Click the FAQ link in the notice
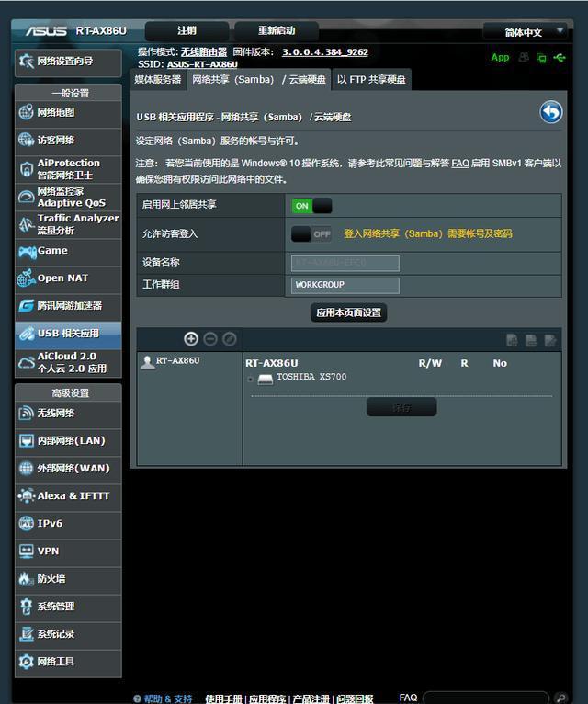 click(x=460, y=163)
